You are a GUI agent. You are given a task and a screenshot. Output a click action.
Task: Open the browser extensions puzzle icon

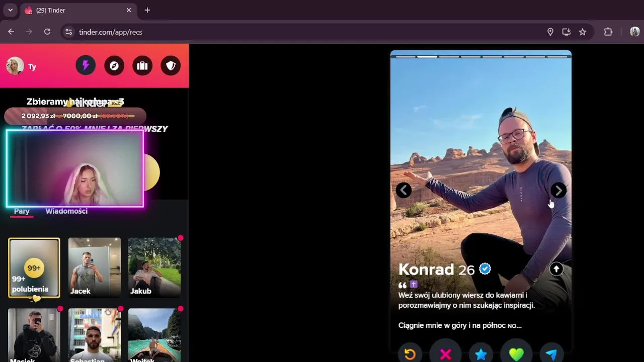(608, 32)
